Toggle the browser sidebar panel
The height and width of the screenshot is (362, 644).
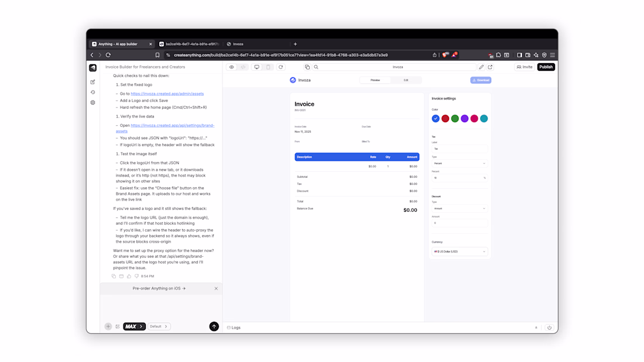coord(519,55)
